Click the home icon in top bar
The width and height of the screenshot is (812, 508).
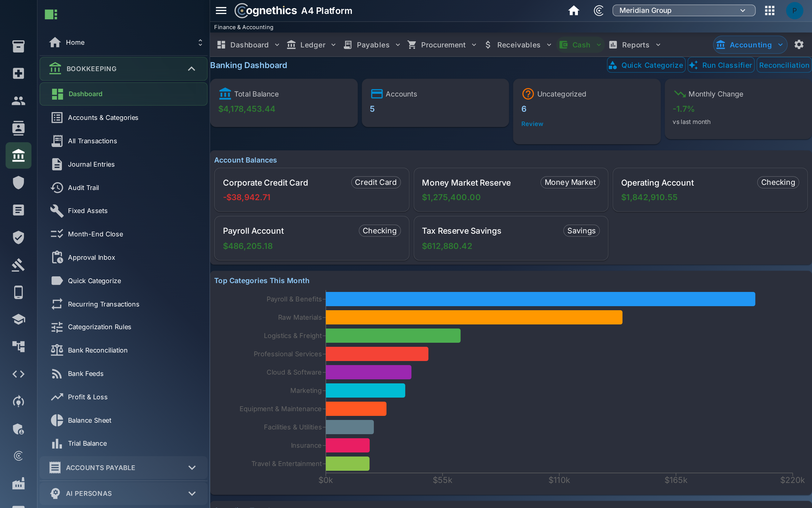(x=573, y=10)
